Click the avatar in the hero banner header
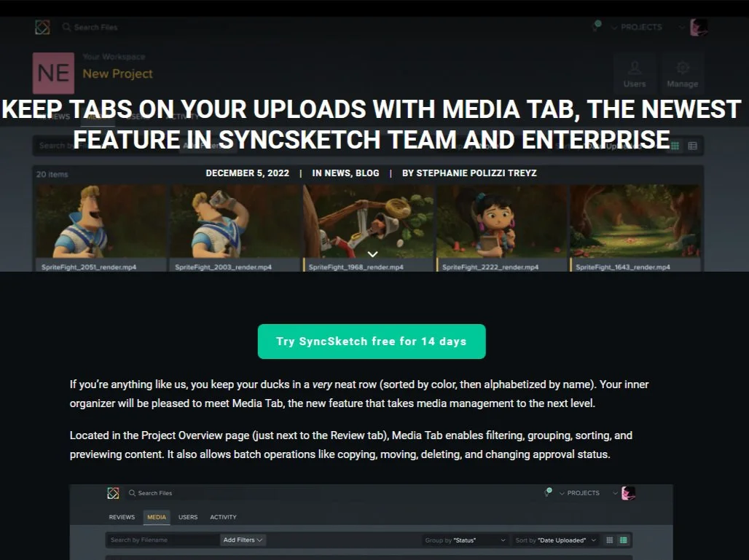Viewport: 749px width, 560px height. 699,27
